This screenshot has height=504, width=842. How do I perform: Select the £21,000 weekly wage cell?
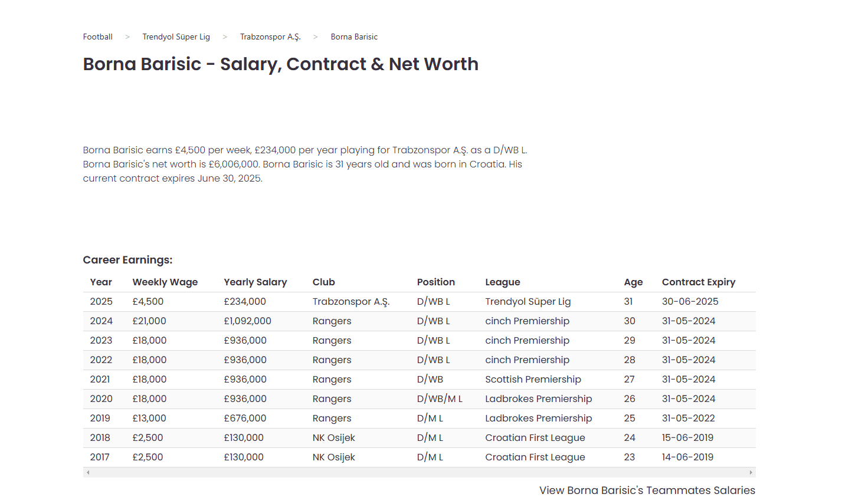click(149, 321)
